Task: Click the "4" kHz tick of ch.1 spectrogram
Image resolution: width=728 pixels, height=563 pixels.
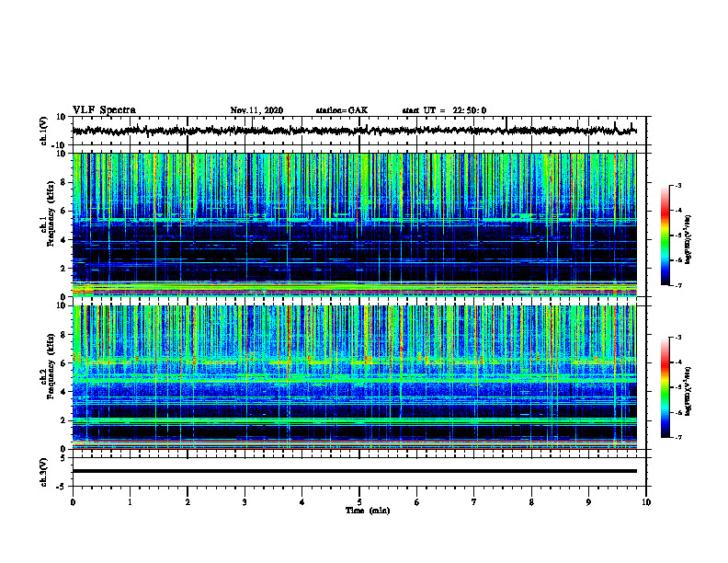Action: (63, 240)
